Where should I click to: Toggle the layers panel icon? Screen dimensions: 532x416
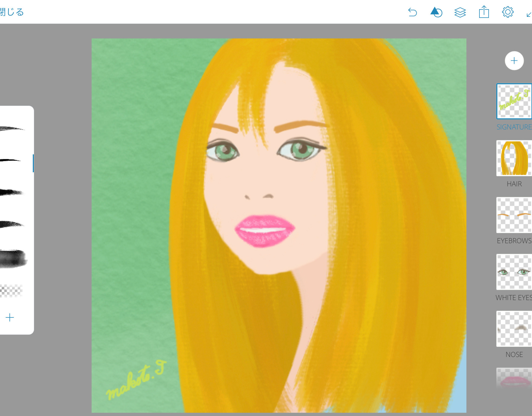pyautogui.click(x=460, y=12)
